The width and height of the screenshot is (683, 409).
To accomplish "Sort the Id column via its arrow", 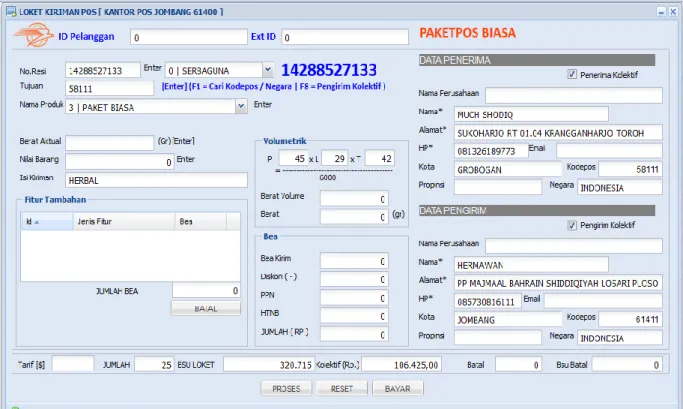I will tap(37, 222).
